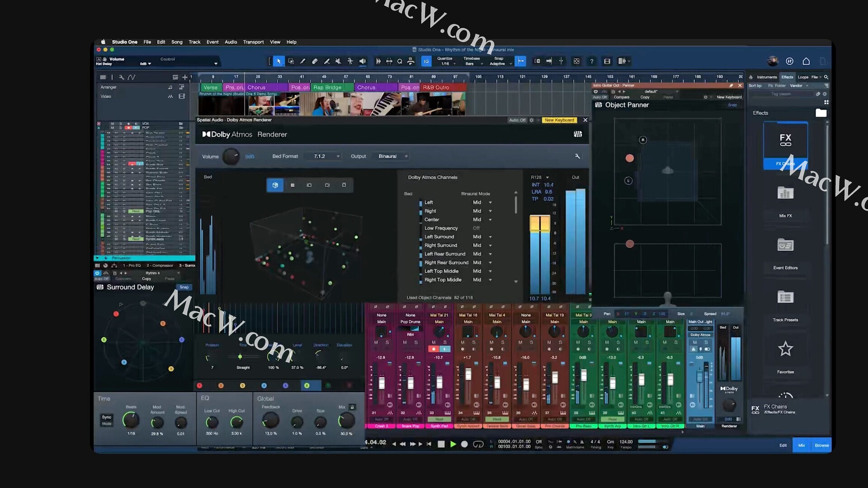Adjust the Mix knob in Surround Delay
Screen dimensions: 868x488
coord(346,421)
